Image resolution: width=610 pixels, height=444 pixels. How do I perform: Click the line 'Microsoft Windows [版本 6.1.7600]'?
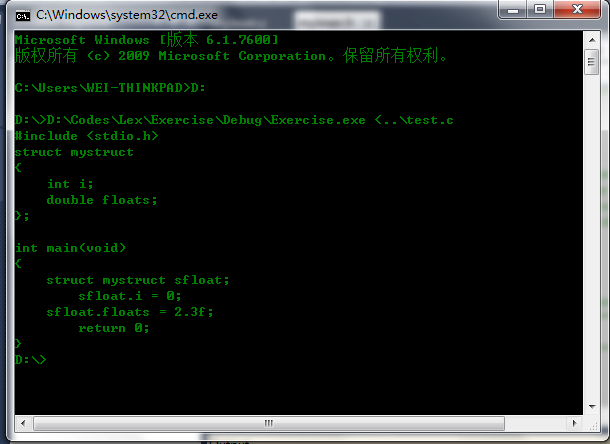pos(147,40)
